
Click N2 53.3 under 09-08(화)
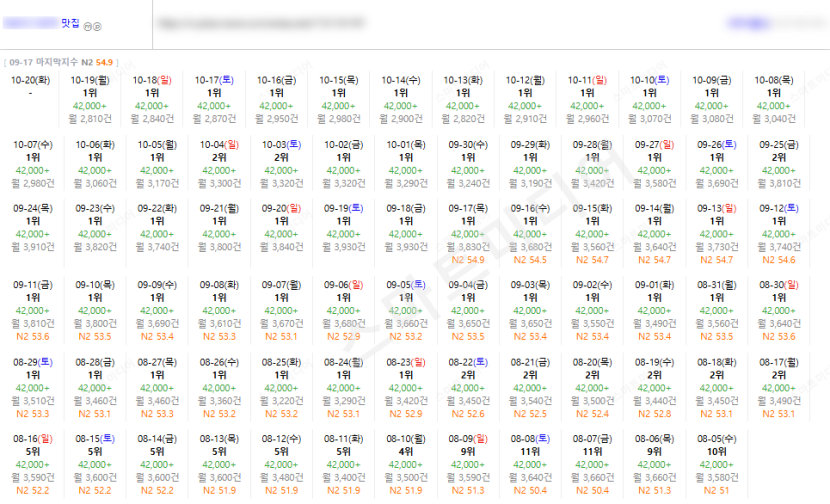pyautogui.click(x=219, y=336)
